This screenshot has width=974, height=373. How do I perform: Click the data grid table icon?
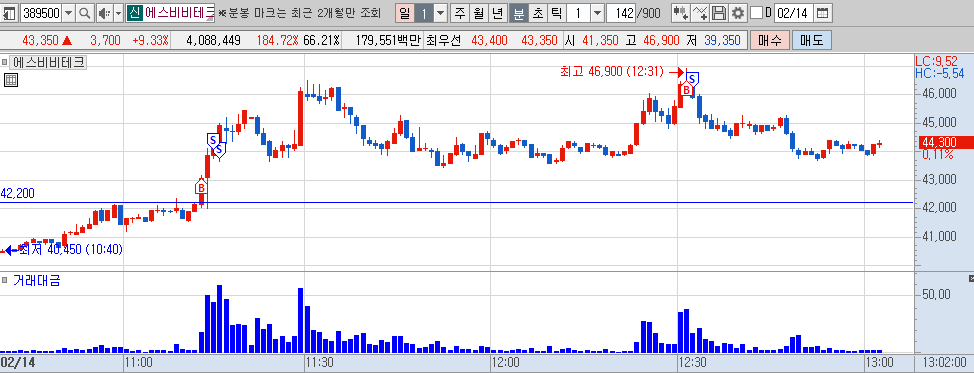tap(11, 80)
